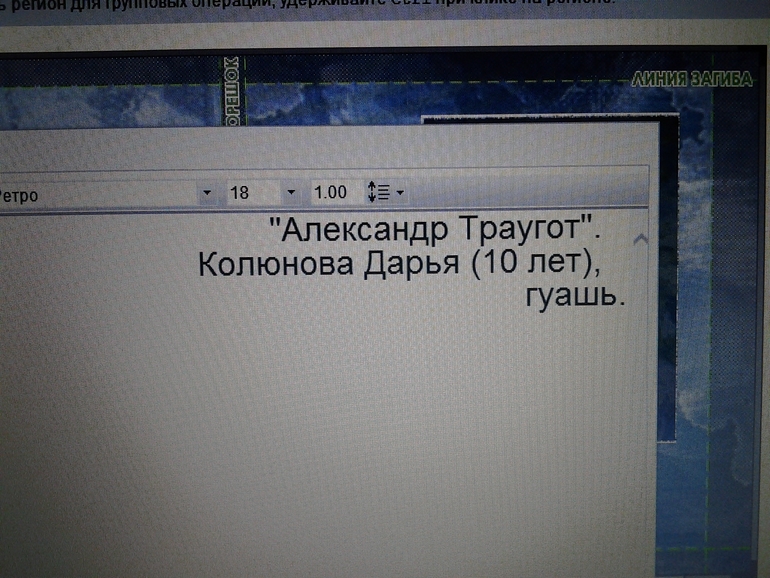Open the line spacing dropdown arrow
Viewport: 770px width, 578px height.
400,193
